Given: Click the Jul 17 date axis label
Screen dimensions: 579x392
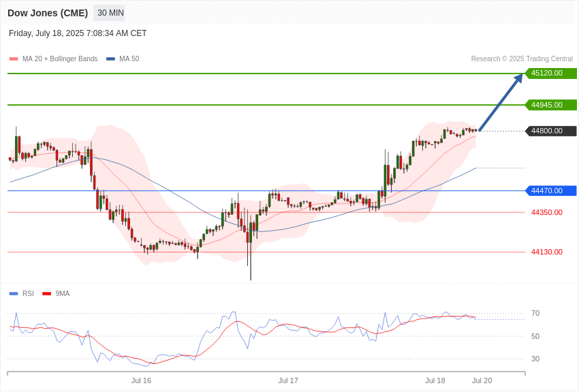Looking at the screenshot, I should [288, 380].
